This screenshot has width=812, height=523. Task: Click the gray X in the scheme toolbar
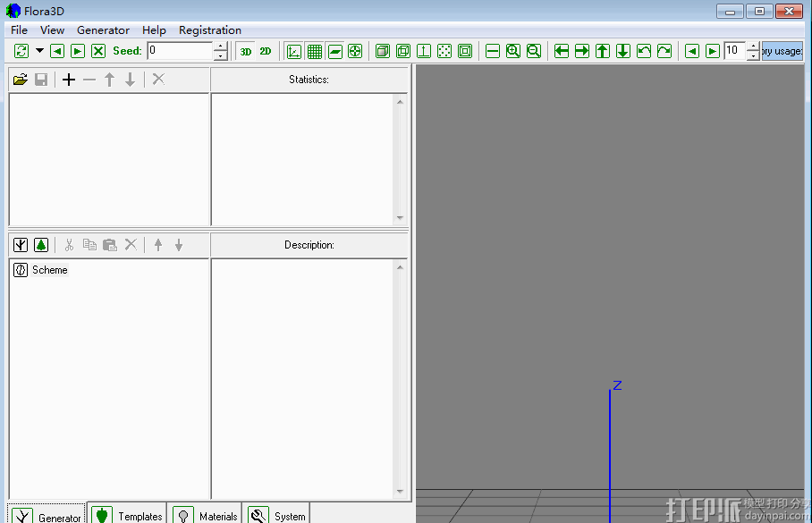(x=131, y=245)
